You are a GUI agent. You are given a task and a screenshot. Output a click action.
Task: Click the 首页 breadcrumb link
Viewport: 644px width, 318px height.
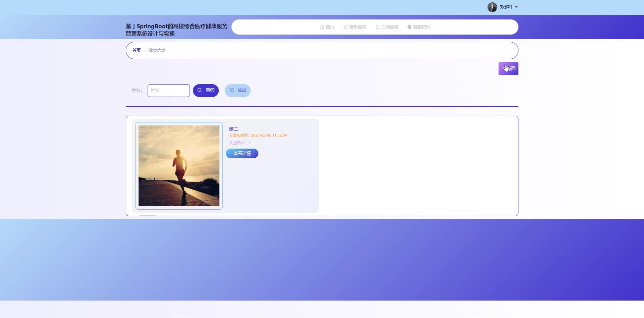pos(137,50)
